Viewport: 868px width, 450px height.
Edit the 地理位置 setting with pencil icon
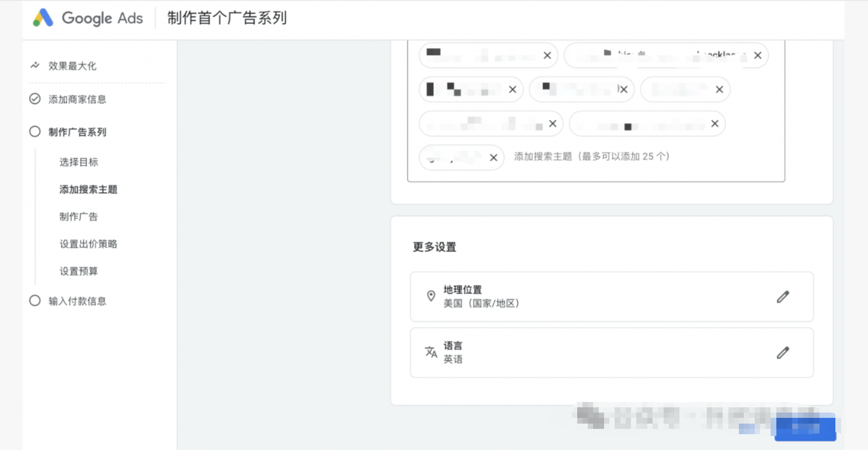click(783, 297)
